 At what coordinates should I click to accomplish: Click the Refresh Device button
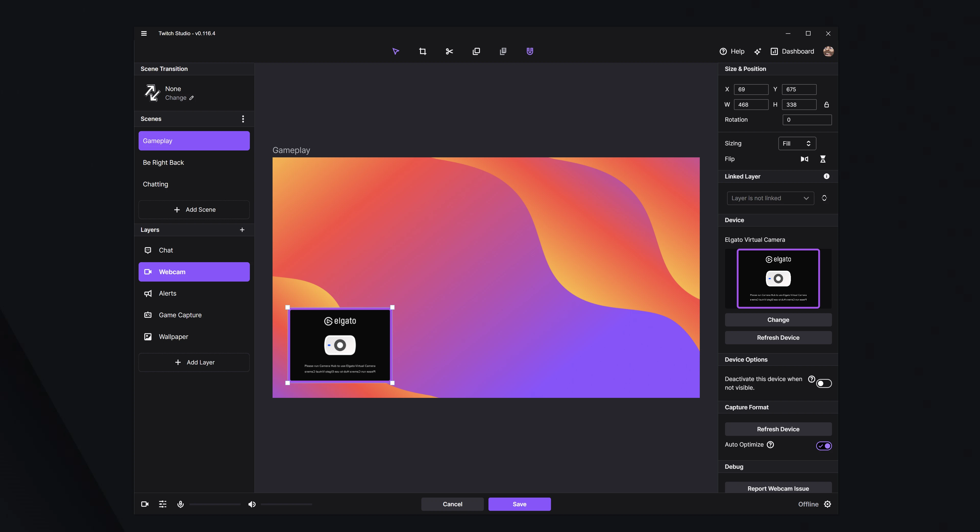(778, 337)
